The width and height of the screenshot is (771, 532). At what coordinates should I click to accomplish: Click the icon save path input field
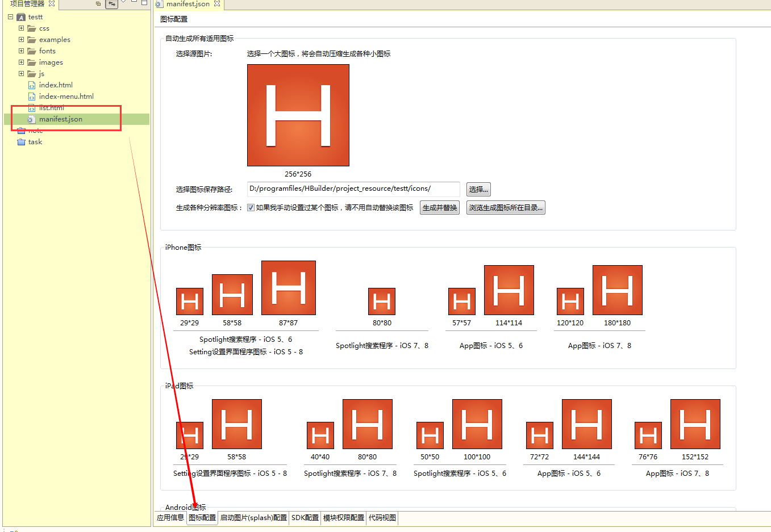[352, 189]
